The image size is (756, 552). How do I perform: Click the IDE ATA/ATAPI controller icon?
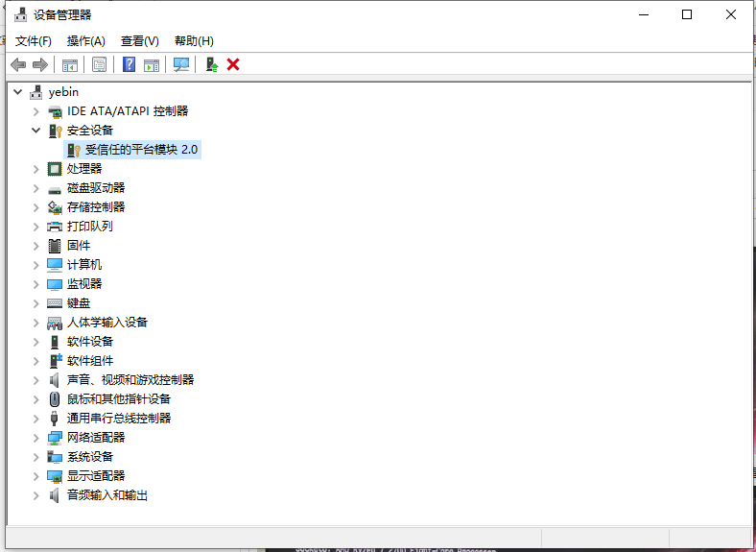(55, 111)
